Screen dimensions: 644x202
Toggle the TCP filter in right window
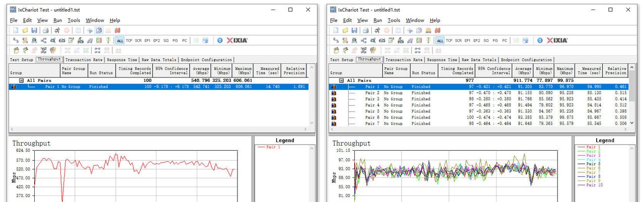[x=449, y=41]
